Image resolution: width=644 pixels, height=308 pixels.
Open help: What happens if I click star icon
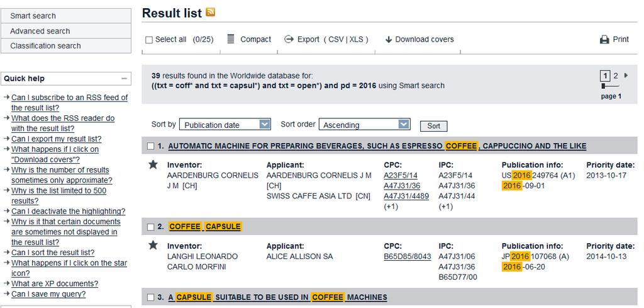click(x=69, y=268)
